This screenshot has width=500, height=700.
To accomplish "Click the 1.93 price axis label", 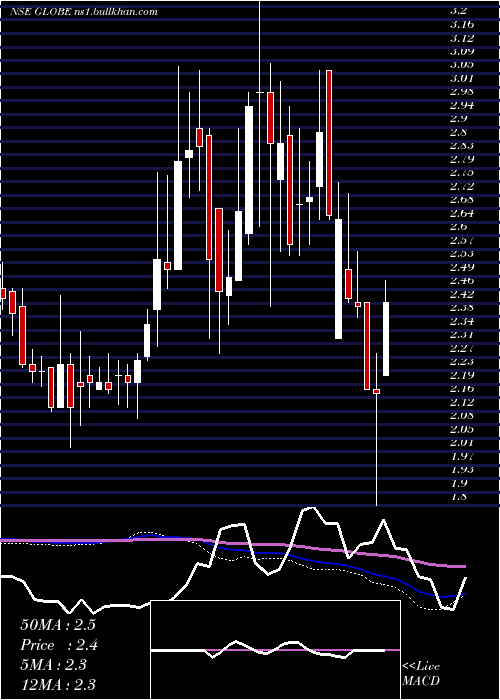I will pyautogui.click(x=462, y=470).
